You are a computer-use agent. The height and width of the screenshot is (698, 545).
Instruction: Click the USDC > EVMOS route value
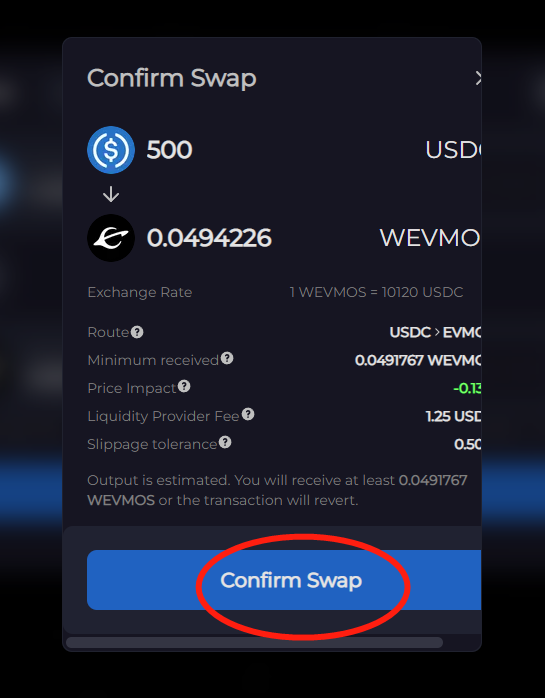click(435, 332)
